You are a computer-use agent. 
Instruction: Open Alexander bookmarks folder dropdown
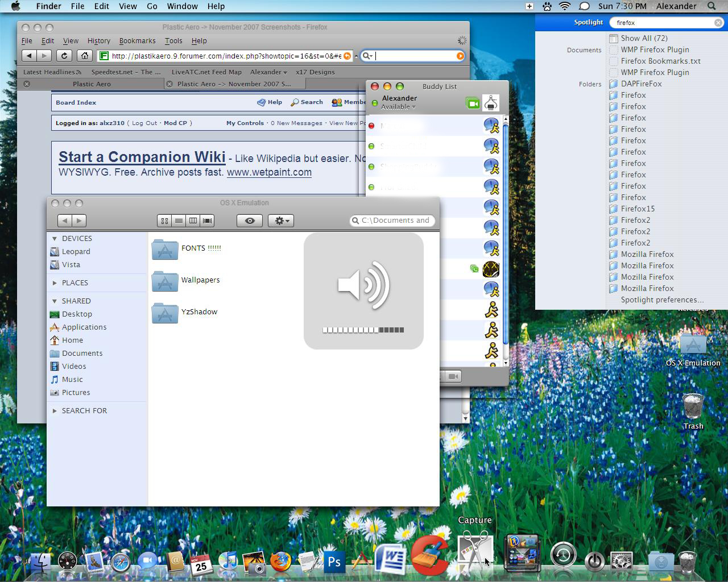268,72
